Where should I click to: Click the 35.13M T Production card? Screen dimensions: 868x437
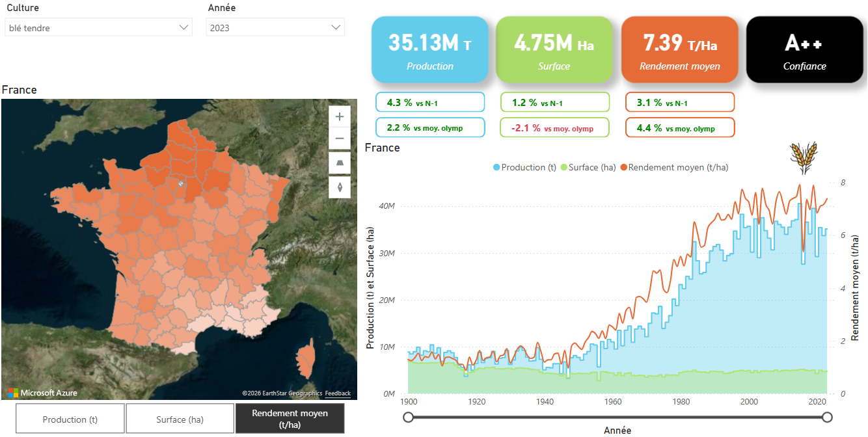(x=429, y=50)
